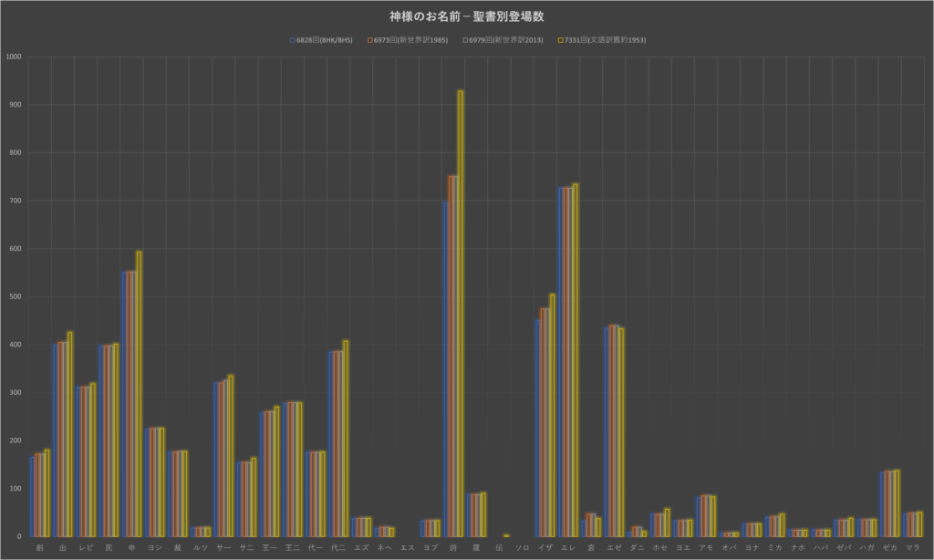Click the chart title 神様のお名前－聖書別登場数
Screen dimensions: 934x560
click(466, 16)
